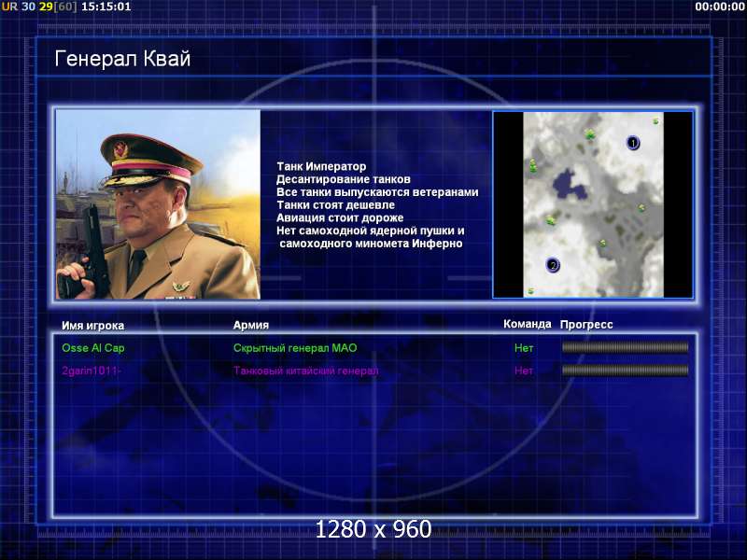Click the dark lake on the minimap

[569, 184]
